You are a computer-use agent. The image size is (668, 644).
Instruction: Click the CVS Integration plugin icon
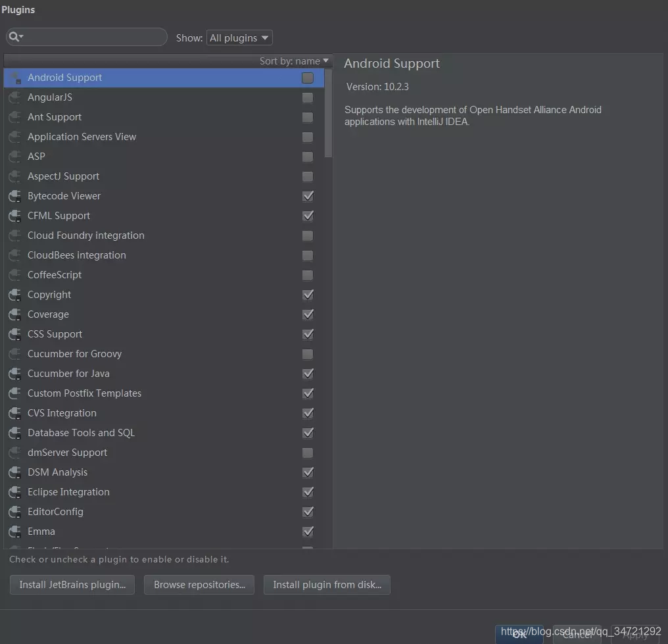[15, 413]
